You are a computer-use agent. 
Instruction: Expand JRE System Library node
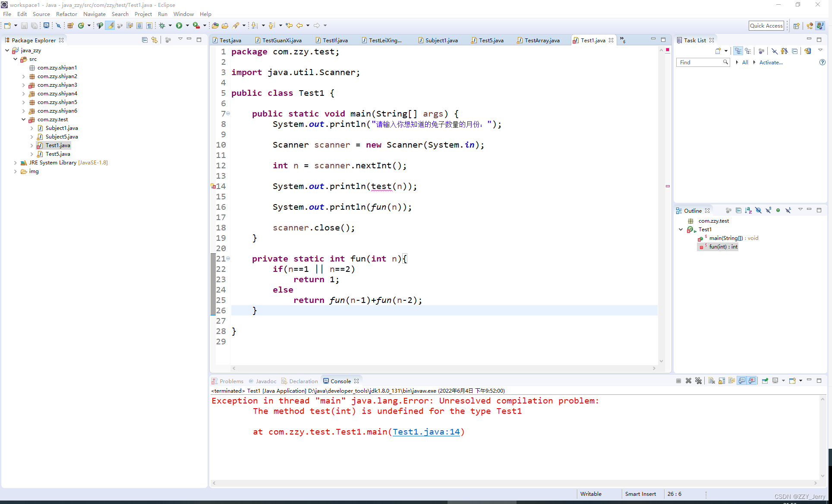[x=16, y=163]
